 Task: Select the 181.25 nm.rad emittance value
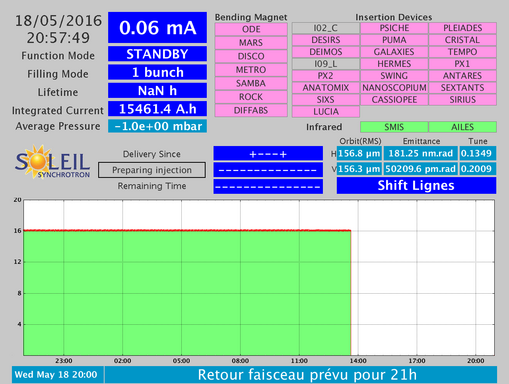421,153
